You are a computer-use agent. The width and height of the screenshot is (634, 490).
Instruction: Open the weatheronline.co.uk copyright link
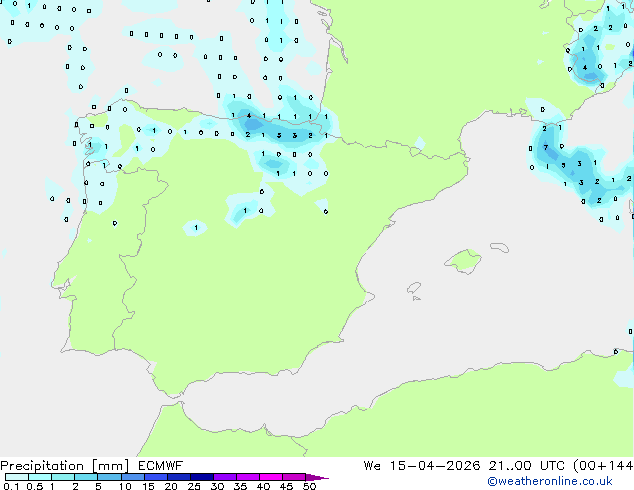(550, 481)
